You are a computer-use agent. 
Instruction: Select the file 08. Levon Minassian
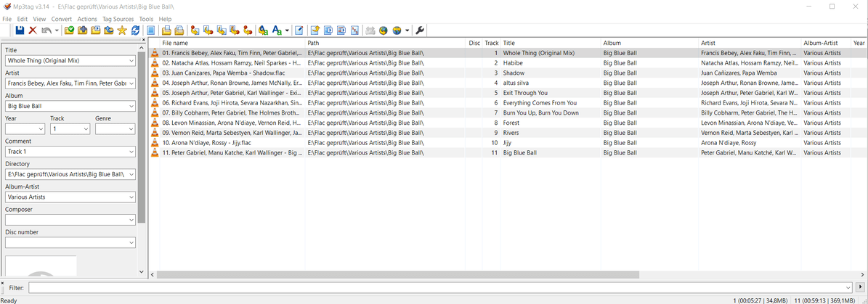(x=232, y=123)
